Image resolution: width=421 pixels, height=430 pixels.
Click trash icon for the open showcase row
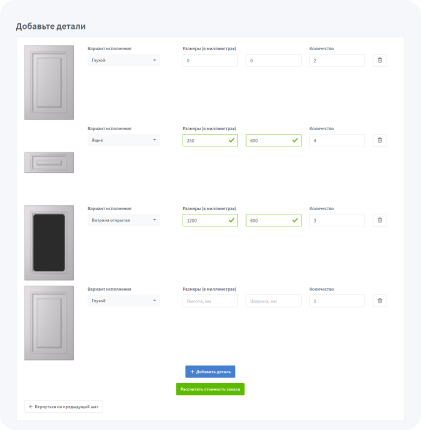(x=380, y=220)
